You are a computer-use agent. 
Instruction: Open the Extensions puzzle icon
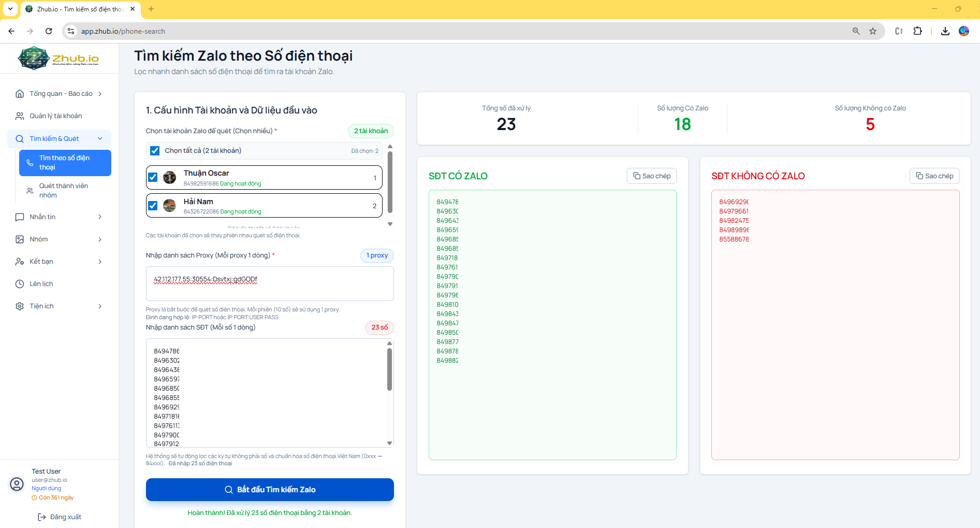click(917, 31)
